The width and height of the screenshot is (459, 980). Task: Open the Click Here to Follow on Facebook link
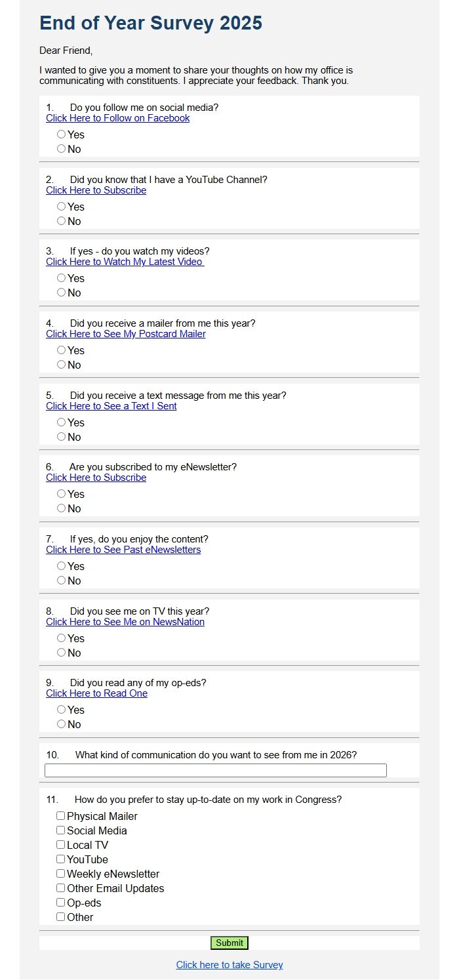pyautogui.click(x=117, y=118)
